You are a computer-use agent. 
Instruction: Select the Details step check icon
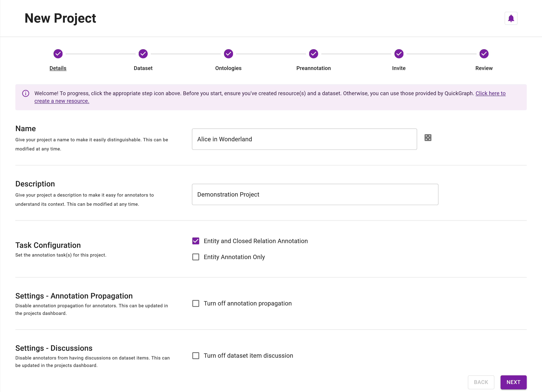tap(58, 54)
